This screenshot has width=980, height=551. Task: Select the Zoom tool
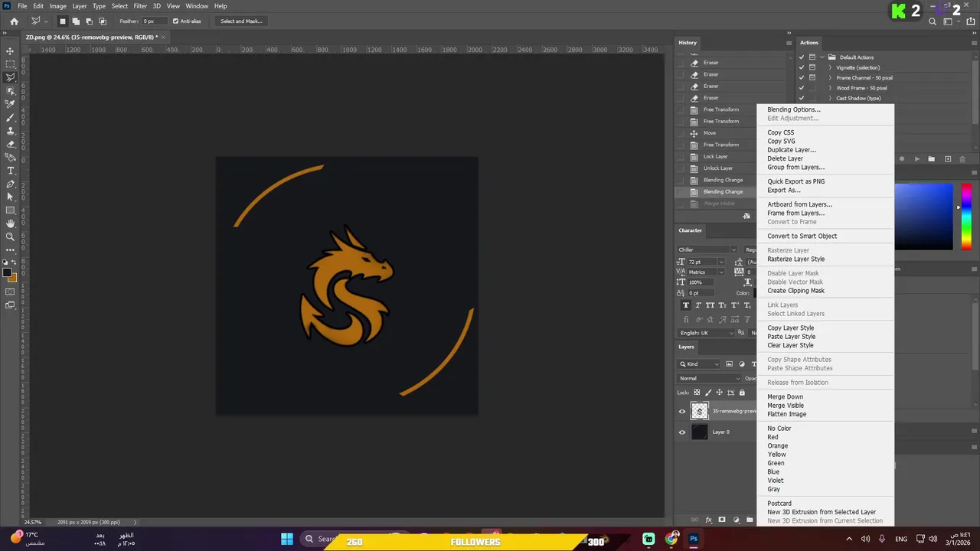click(x=10, y=236)
